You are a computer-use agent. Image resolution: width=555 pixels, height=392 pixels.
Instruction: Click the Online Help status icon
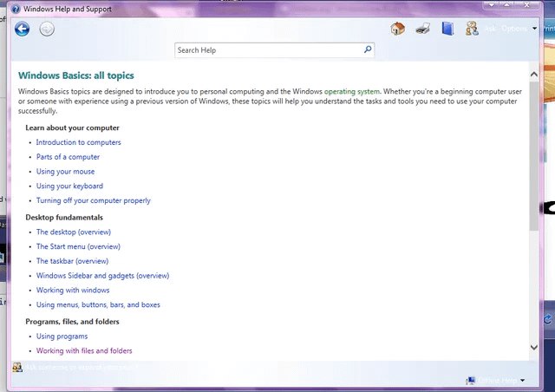470,381
